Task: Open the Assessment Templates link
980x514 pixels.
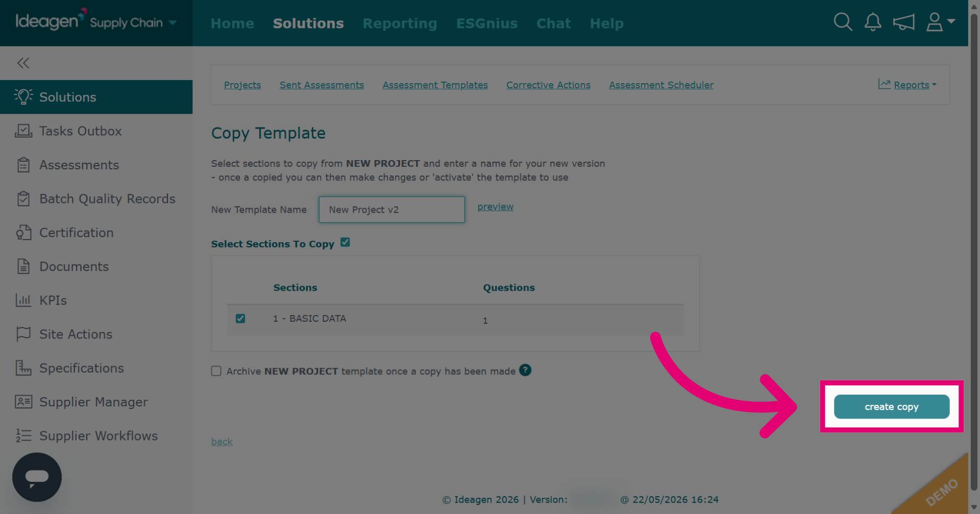Action: click(x=435, y=85)
